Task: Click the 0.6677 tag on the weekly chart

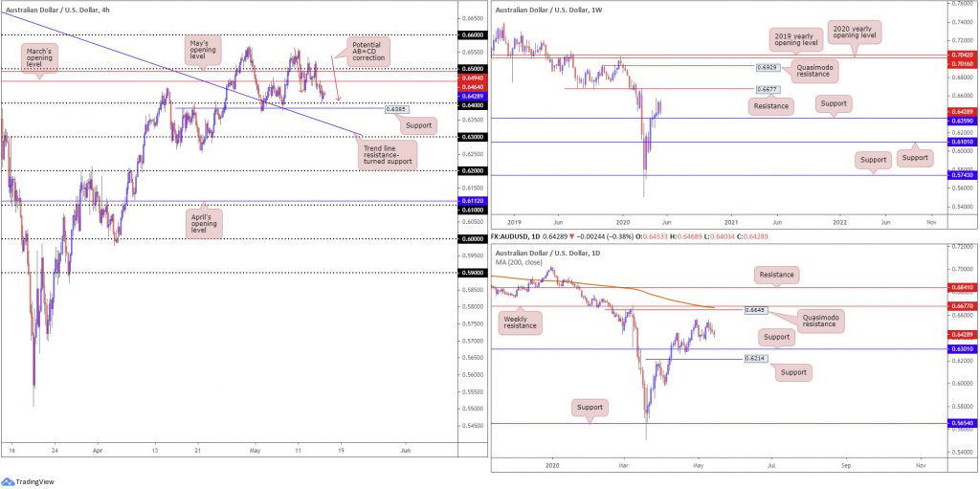Action: click(x=767, y=89)
